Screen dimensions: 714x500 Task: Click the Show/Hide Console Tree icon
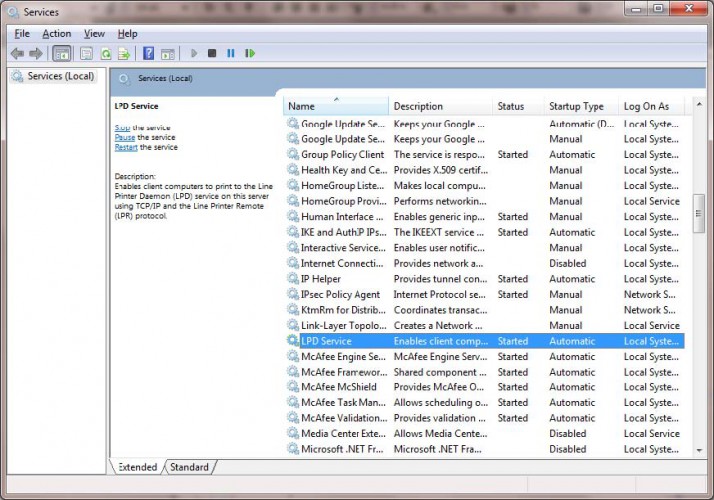pos(61,54)
